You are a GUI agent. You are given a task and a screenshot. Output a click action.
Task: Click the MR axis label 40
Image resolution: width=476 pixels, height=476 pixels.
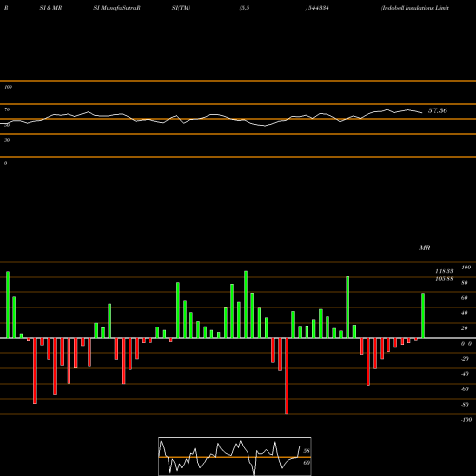tap(465, 313)
